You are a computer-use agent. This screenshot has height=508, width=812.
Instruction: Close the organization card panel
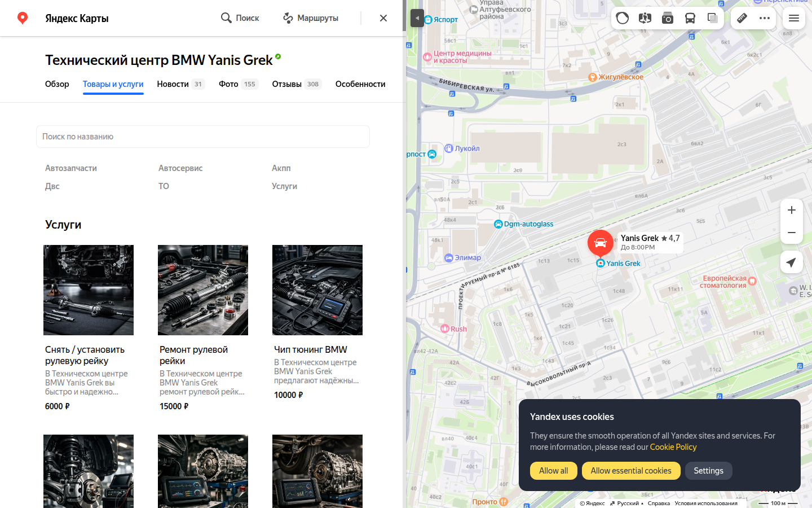[x=383, y=18]
